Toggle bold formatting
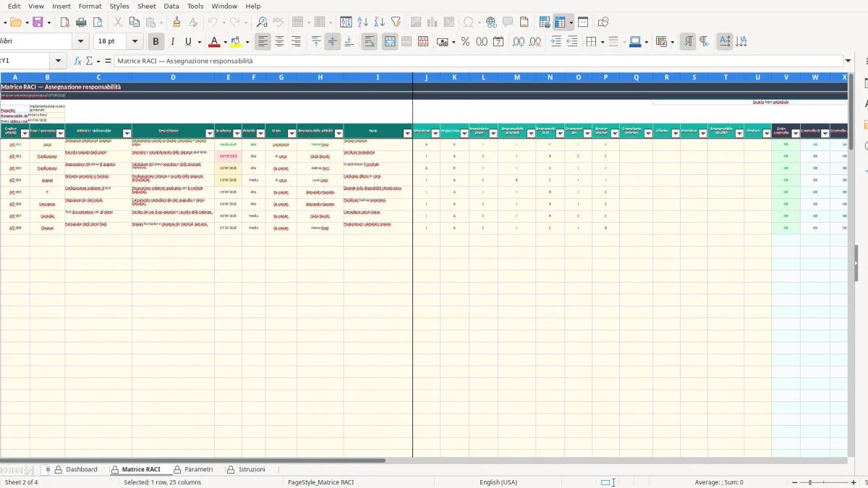Screen dimensions: 868x488 coord(156,42)
